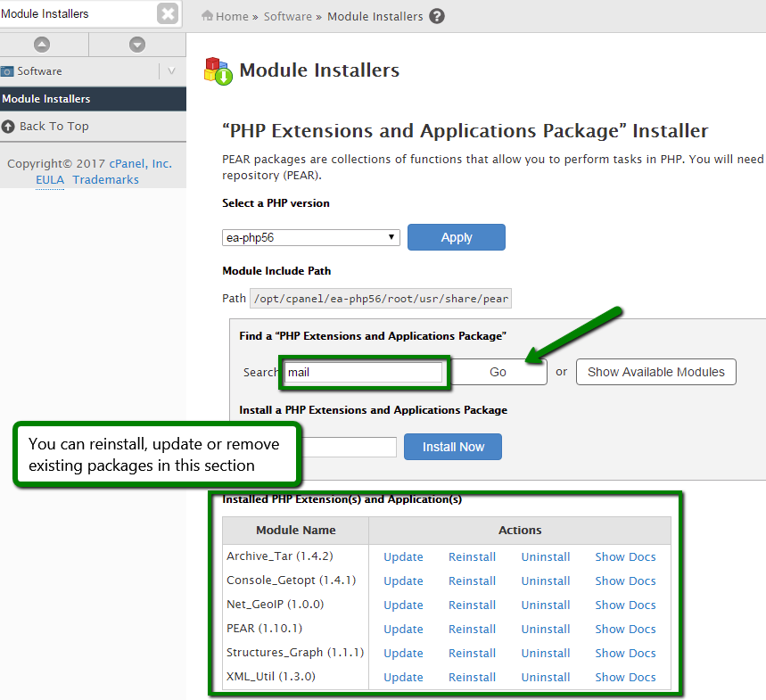Show Docs for XML_Util
The width and height of the screenshot is (766, 700).
[625, 677]
